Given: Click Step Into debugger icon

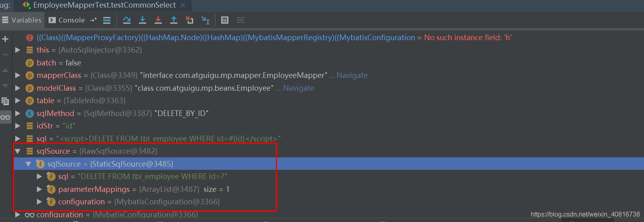Looking at the screenshot, I should click(x=143, y=20).
